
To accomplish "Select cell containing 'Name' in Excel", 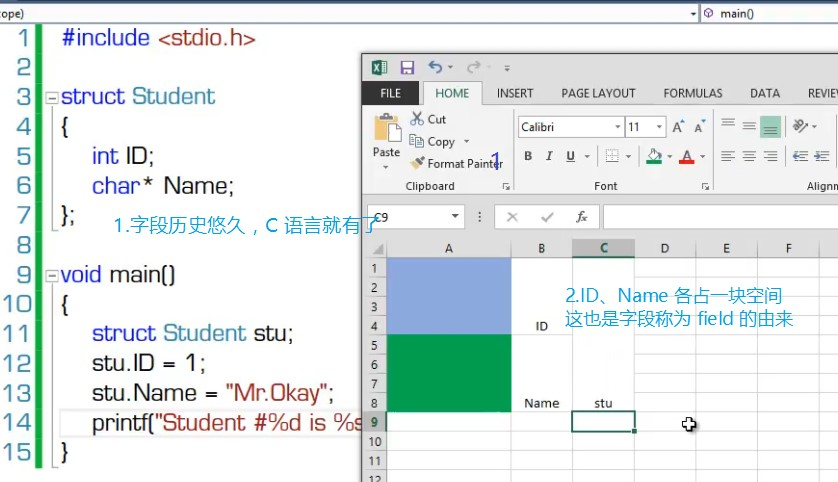I will [x=541, y=402].
